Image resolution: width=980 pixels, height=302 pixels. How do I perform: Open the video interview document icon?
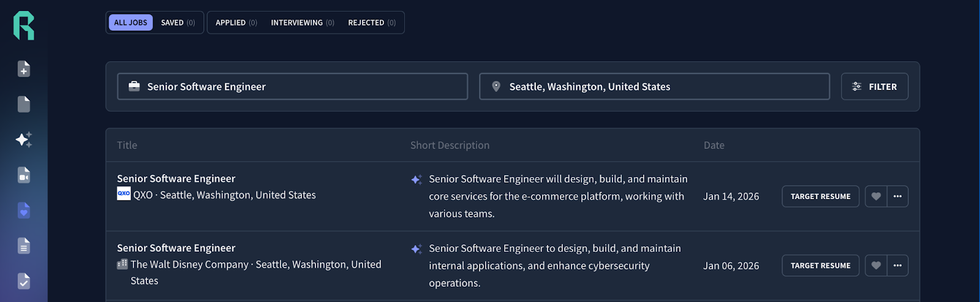click(x=24, y=175)
